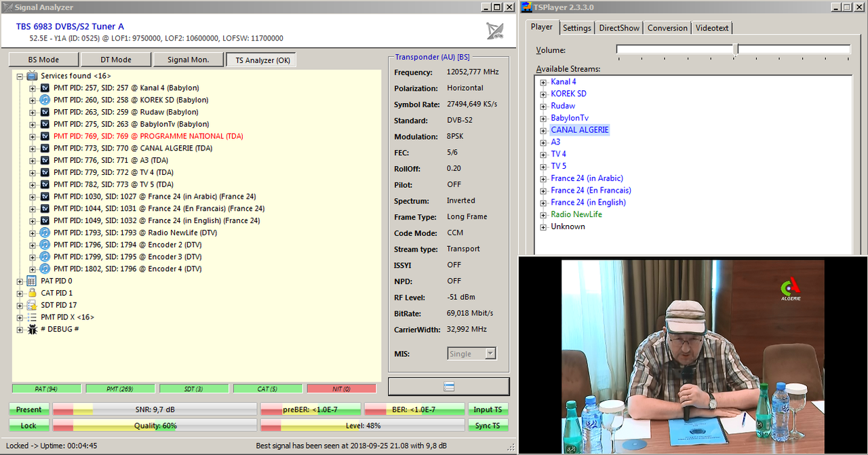The width and height of the screenshot is (868, 455).
Task: Click the Quality 60% meter bar
Action: point(155,425)
